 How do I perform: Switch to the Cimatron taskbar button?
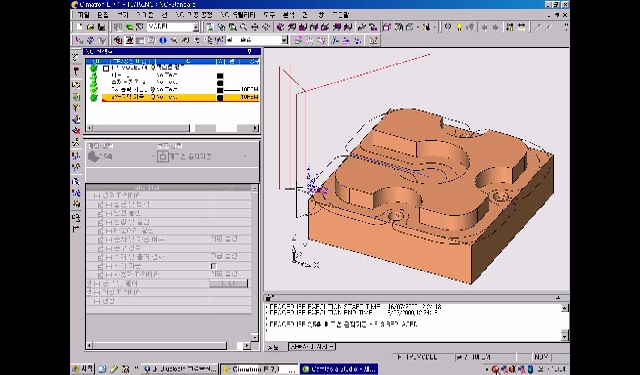pyautogui.click(x=260, y=369)
